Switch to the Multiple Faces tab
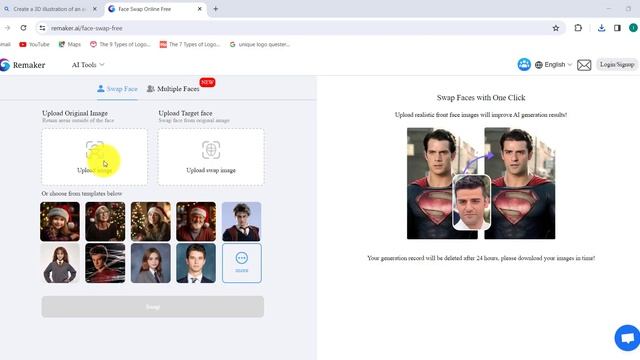Screen dimensions: 640x360 (173, 89)
